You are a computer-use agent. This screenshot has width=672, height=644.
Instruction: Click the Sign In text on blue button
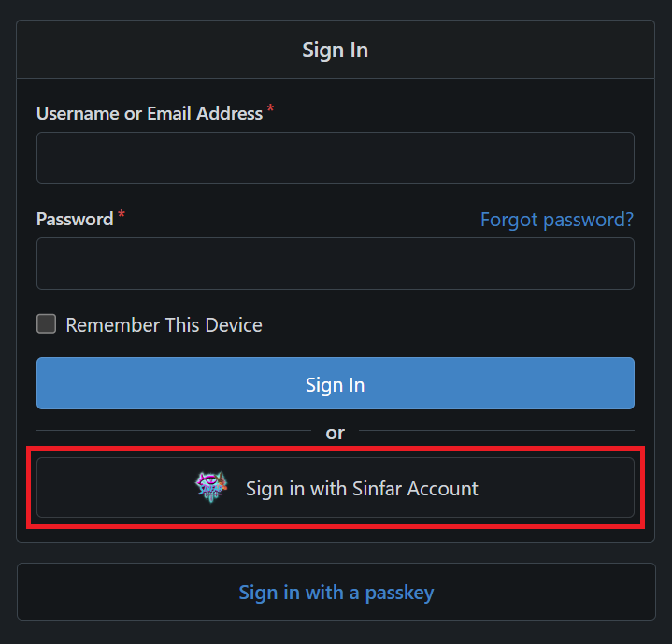(x=336, y=385)
